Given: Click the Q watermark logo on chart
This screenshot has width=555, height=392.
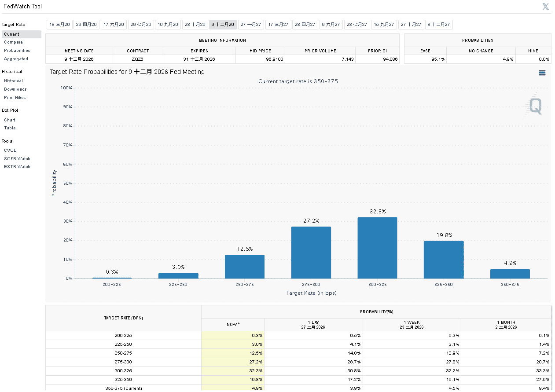Looking at the screenshot, I should [x=535, y=106].
